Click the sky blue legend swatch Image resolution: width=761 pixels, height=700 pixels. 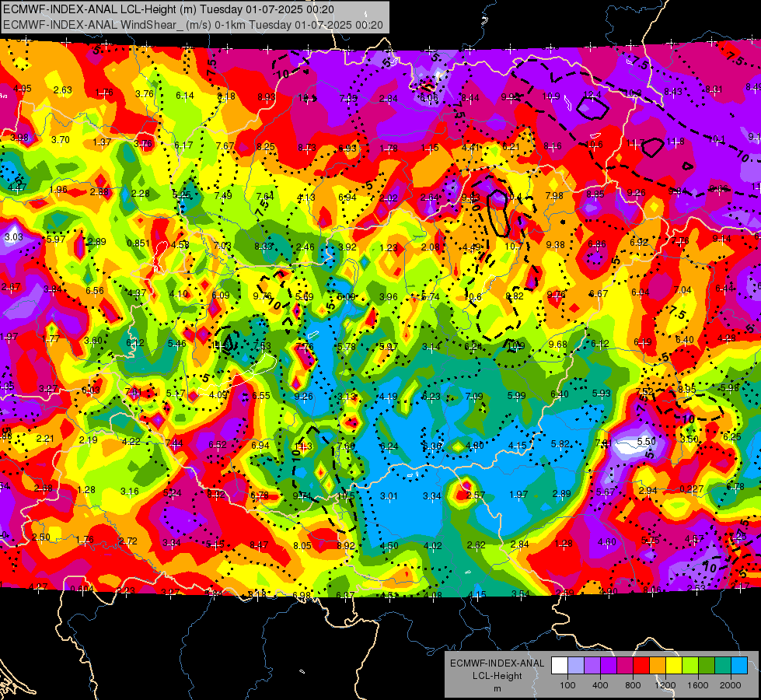[739, 666]
